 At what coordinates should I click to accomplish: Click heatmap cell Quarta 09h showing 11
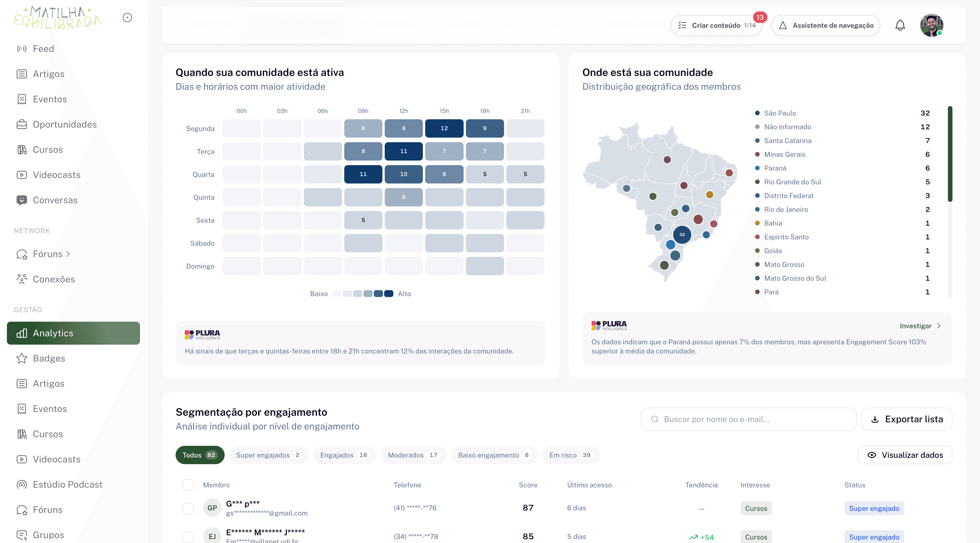click(363, 174)
